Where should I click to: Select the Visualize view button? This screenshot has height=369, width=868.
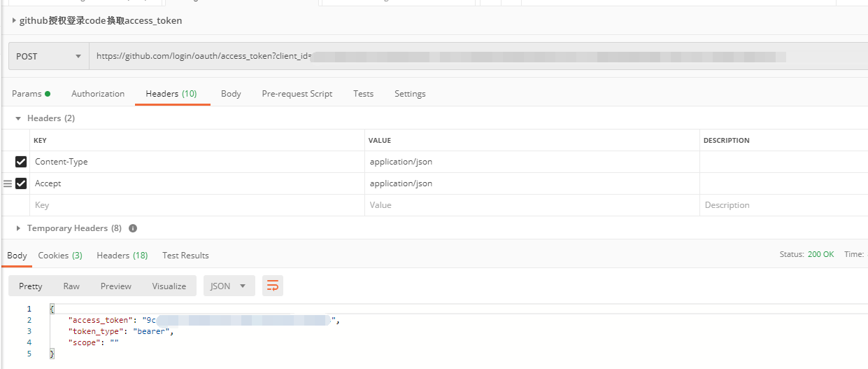click(169, 286)
